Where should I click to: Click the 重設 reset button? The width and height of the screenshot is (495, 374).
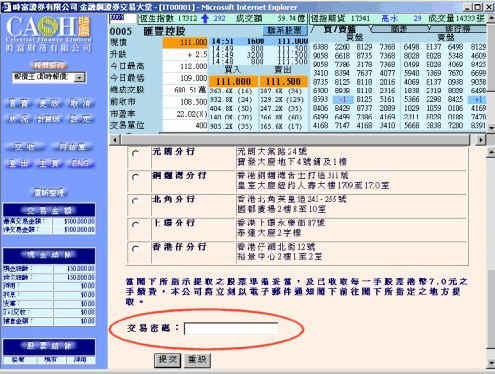[x=197, y=360]
